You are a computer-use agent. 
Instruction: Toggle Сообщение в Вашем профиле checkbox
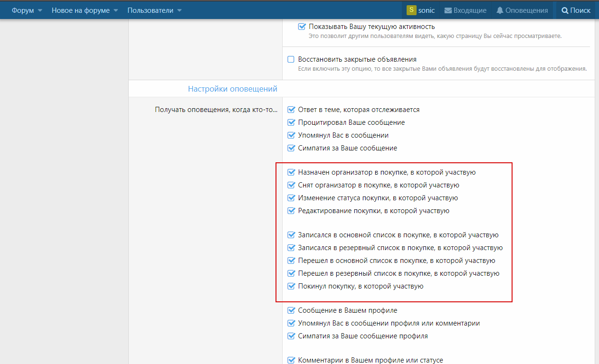(292, 310)
